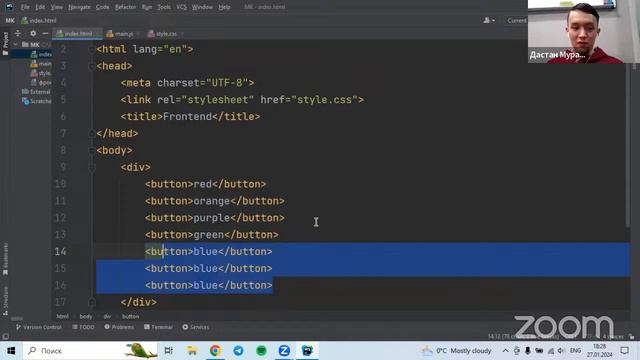
Task: Toggle the Project tool window stripe button
Action: [5, 44]
